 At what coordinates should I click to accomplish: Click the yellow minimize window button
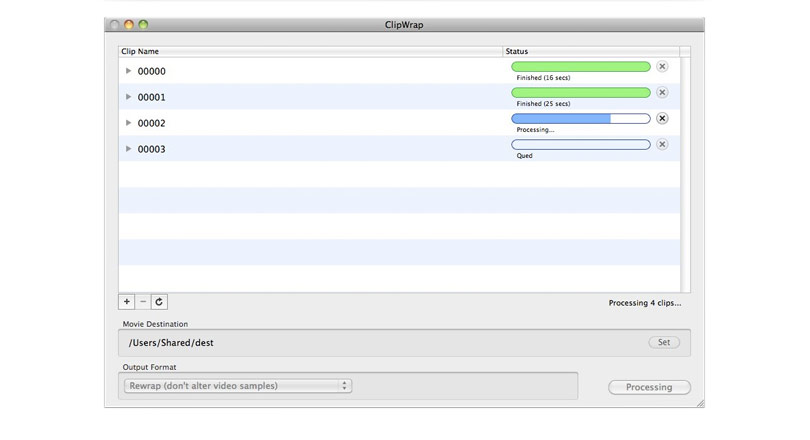coord(129,24)
